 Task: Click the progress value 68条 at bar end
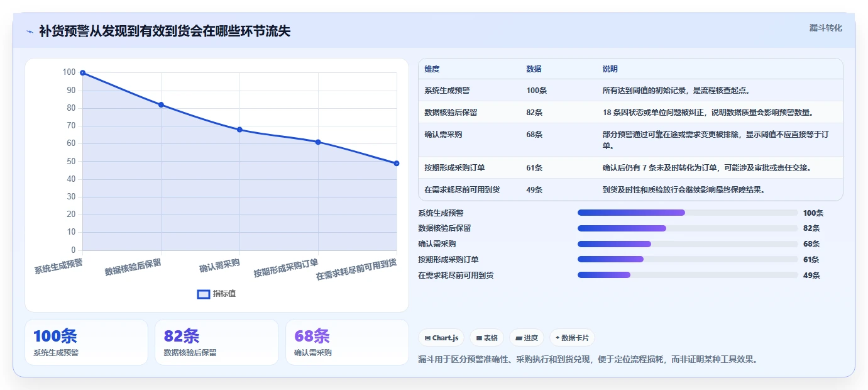[x=811, y=244]
